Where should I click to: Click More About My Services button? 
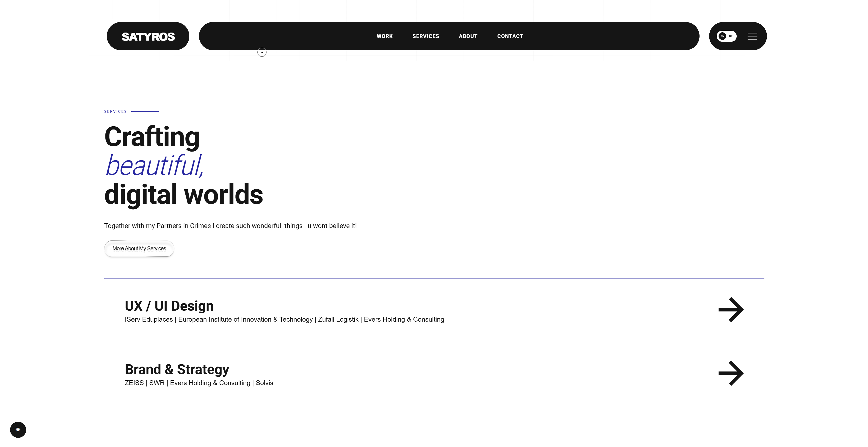pyautogui.click(x=139, y=248)
